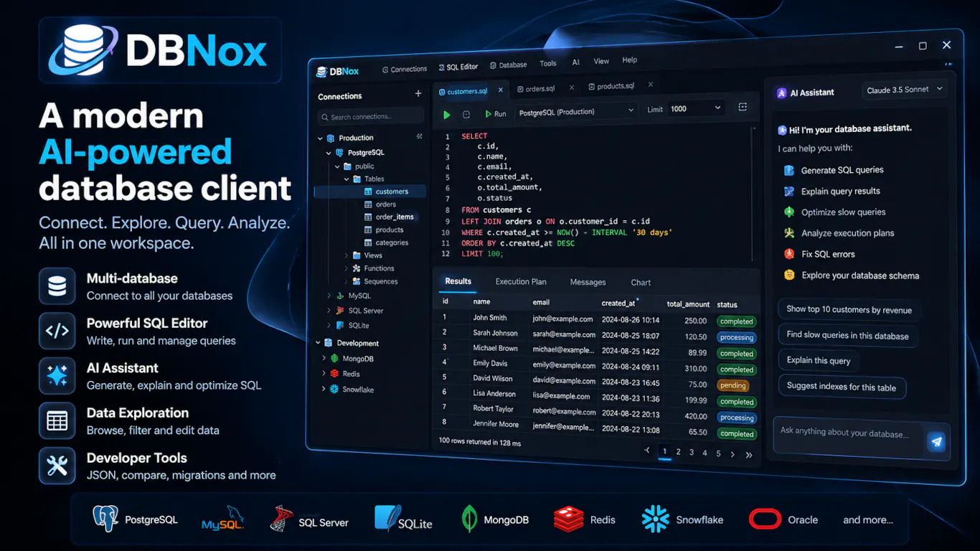Open the Claude 3.5 Sonnet model dropdown

pyautogui.click(x=905, y=90)
